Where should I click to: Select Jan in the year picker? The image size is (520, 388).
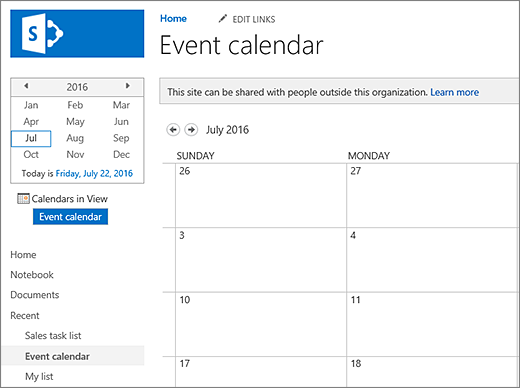coord(31,105)
